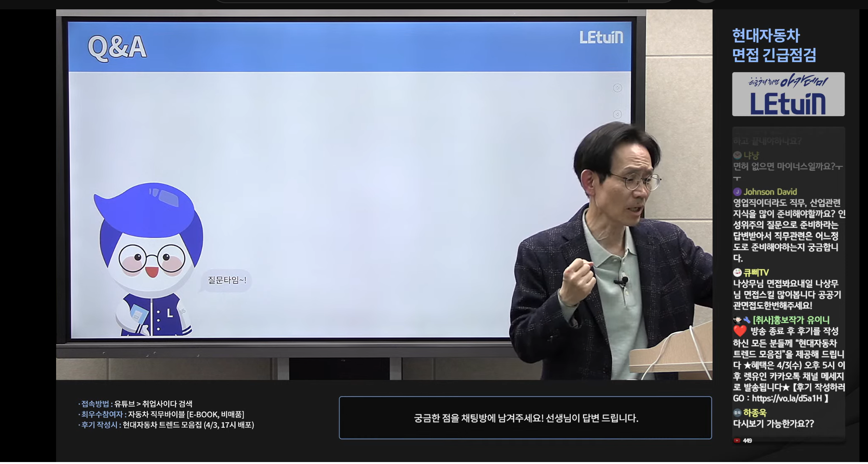
Task: Click the '현대자동차 면접 긴급점검' heading
Action: (774, 45)
